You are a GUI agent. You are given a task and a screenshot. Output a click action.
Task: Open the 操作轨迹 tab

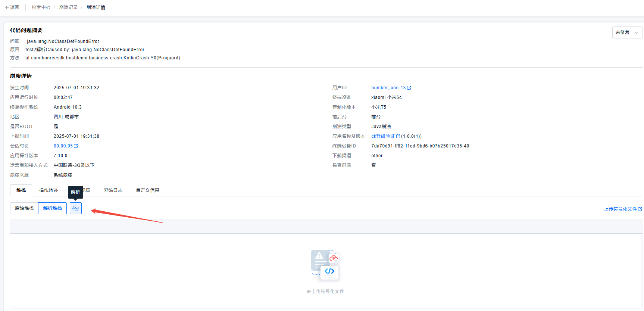coord(49,190)
